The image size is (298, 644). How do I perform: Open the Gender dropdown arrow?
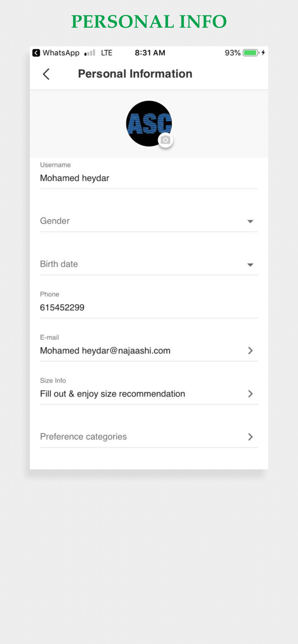(250, 221)
